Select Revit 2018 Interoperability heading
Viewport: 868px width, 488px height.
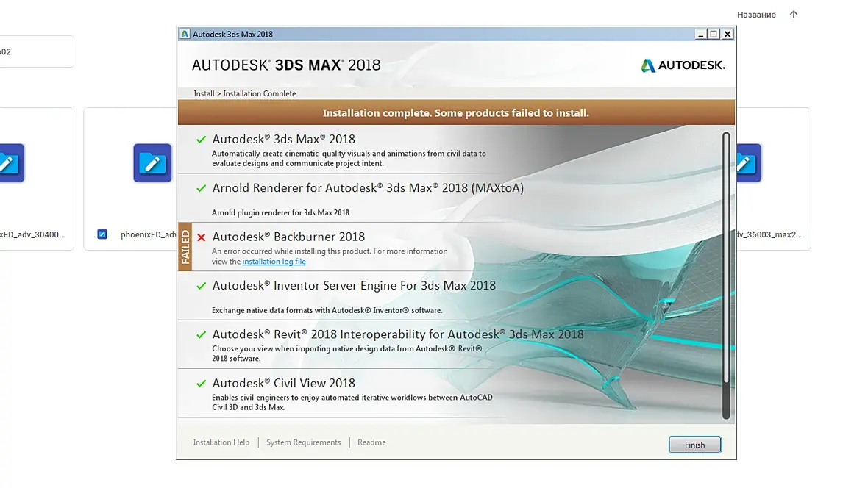tap(397, 334)
